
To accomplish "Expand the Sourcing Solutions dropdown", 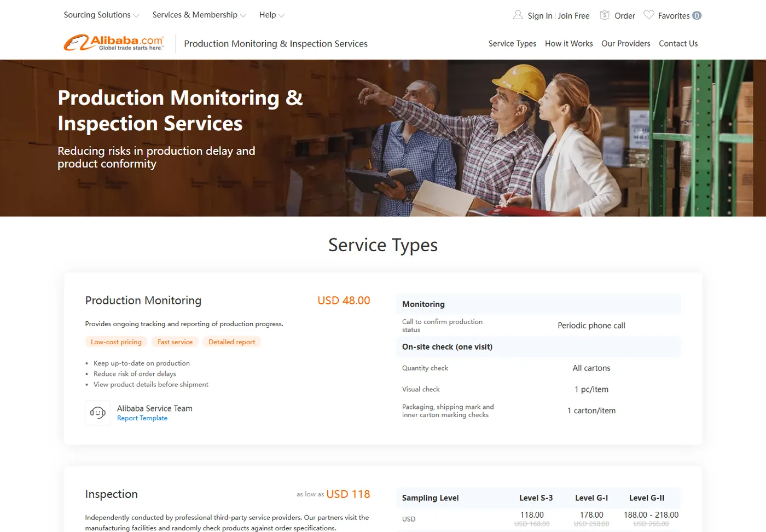I will tap(101, 15).
